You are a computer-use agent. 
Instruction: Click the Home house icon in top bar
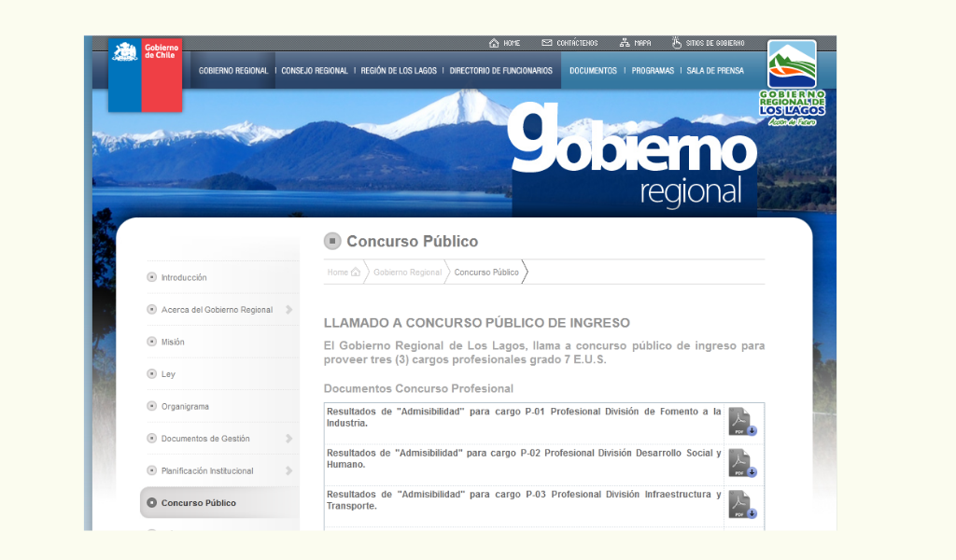(494, 43)
